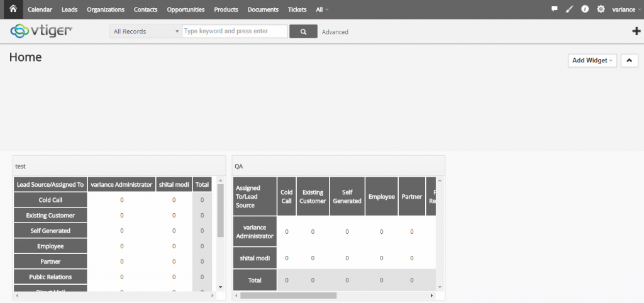Click QA widget scroll left arrow
Viewport: 644px width, 303px height.
236,295
